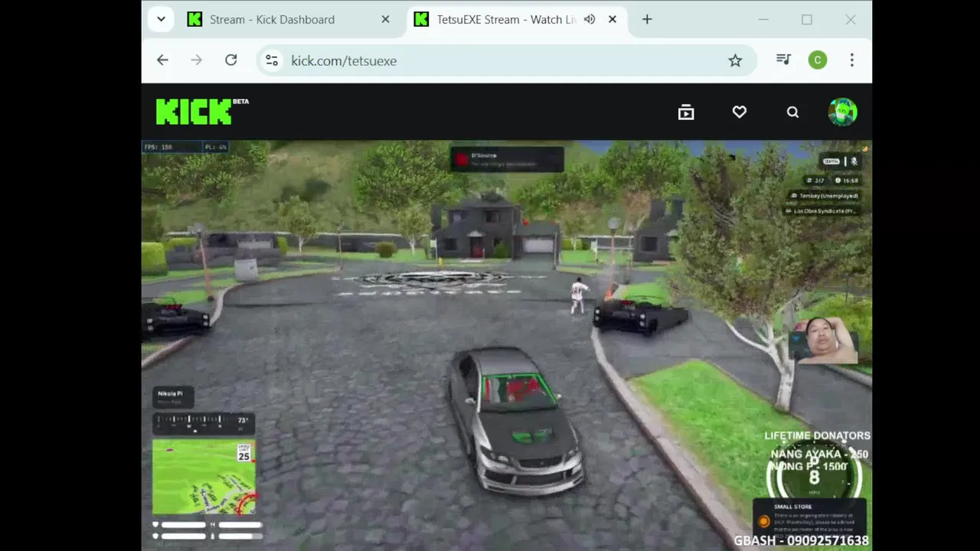The width and height of the screenshot is (980, 551).
Task: Go to Kick home via logo
Action: 201,112
